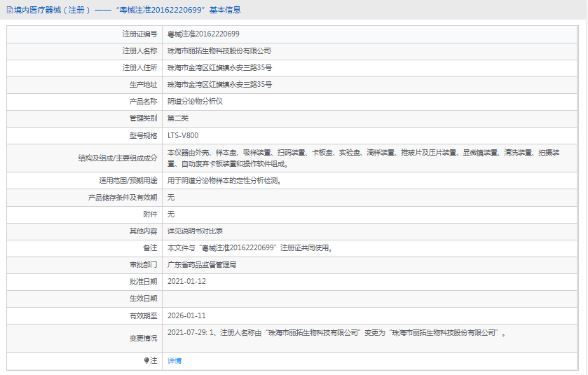The image size is (588, 375).
Task: Click the 其他内容 label
Action: click(x=143, y=231)
